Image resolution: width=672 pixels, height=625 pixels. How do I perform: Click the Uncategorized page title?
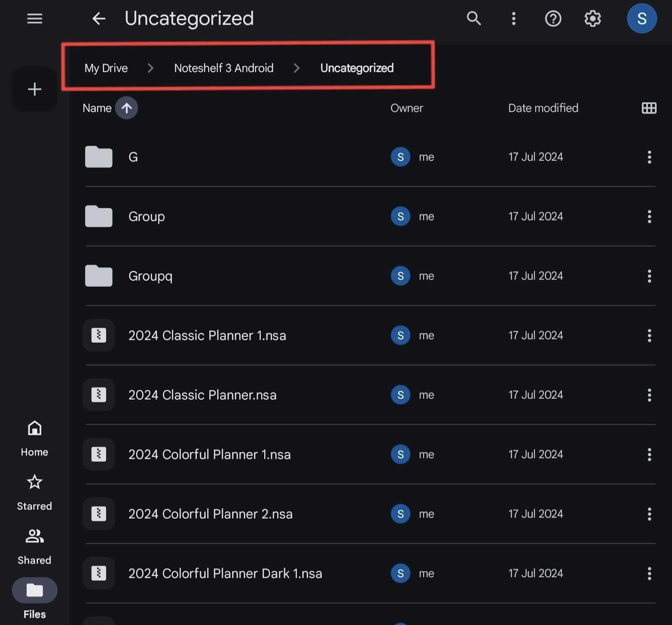(189, 18)
